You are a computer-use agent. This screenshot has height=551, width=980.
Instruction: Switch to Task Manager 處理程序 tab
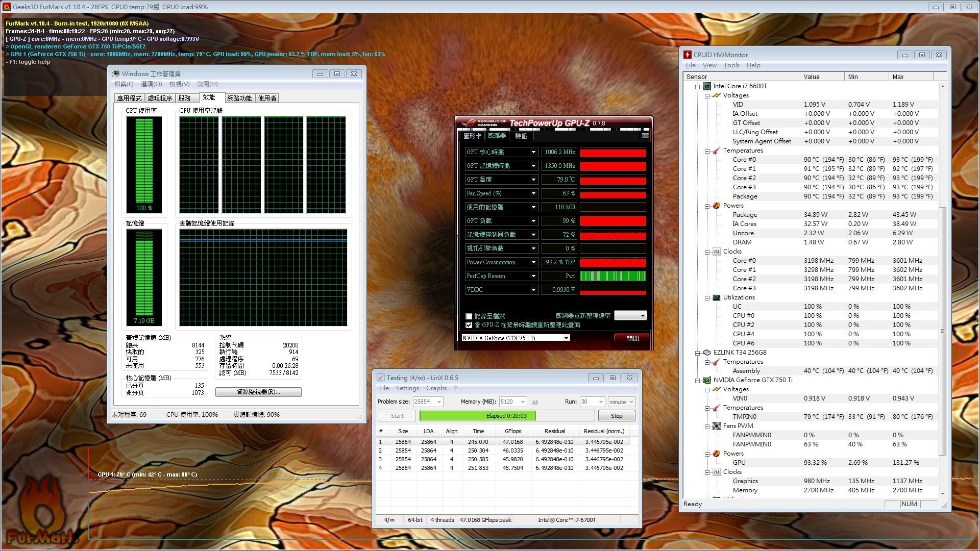[x=160, y=98]
